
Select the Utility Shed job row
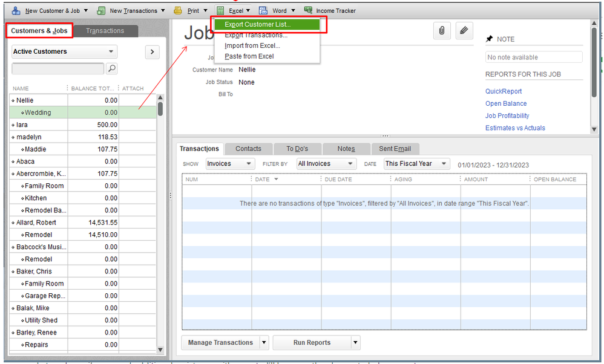[83, 320]
